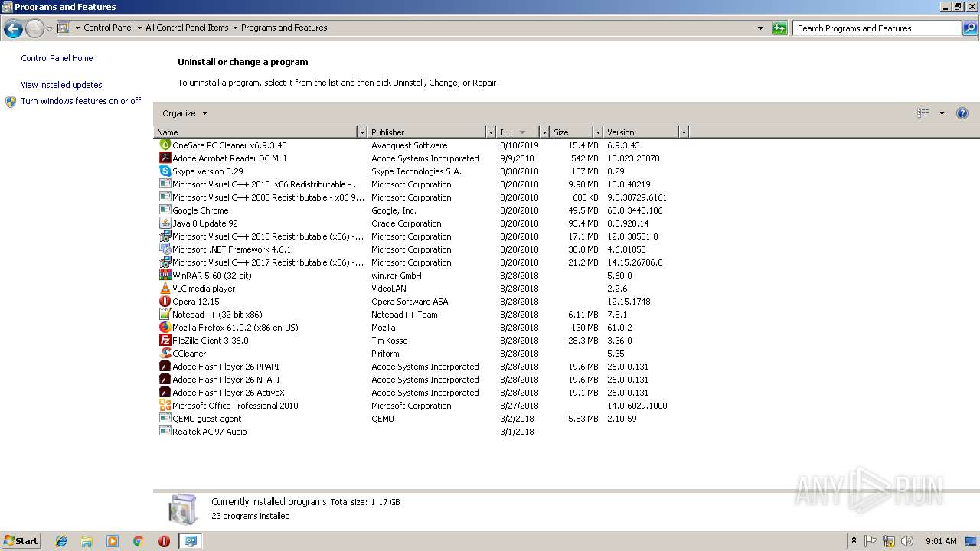
Task: Click the taskbar clock showing 9:01 AM
Action: click(941, 541)
